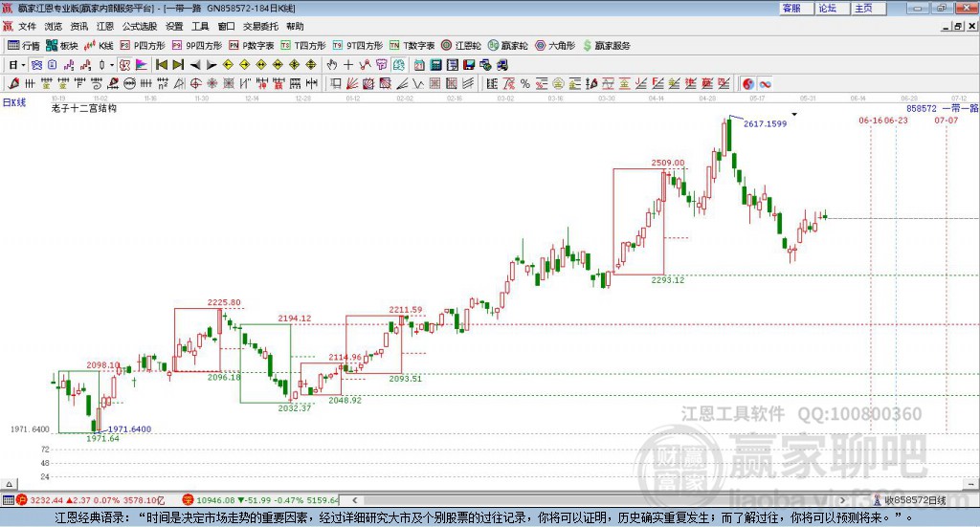Open the 帮助 menu
Screen dimensions: 980x527
[x=295, y=26]
